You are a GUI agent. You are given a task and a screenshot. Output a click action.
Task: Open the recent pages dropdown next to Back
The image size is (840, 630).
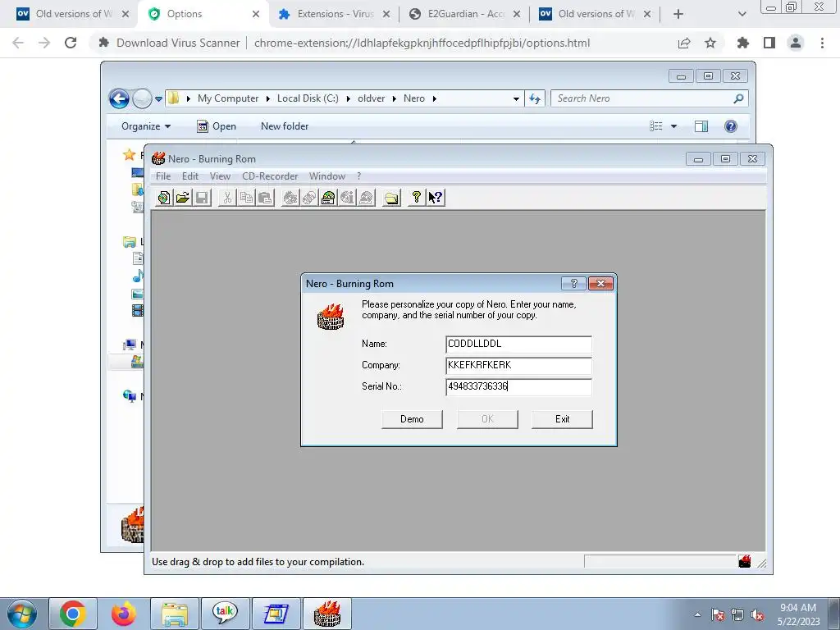[158, 98]
